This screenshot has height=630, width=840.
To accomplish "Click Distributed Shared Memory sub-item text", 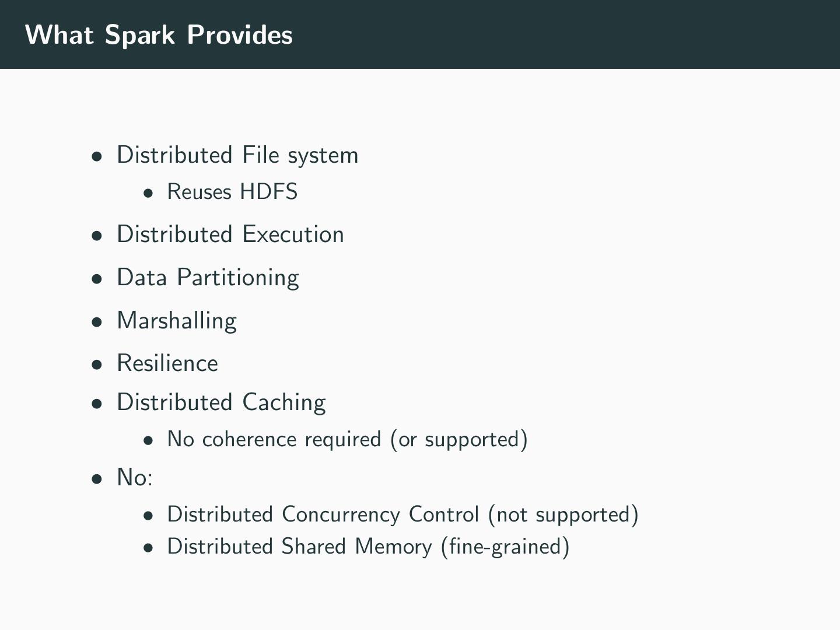I will (x=368, y=547).
